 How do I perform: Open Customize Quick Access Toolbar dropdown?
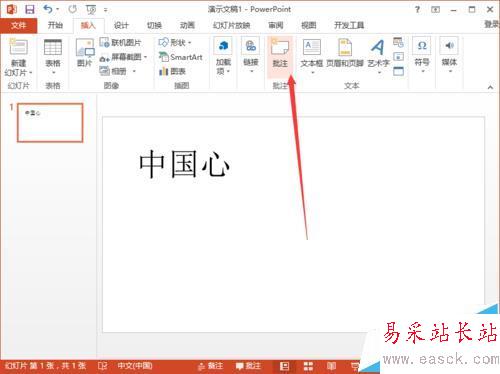tap(105, 10)
